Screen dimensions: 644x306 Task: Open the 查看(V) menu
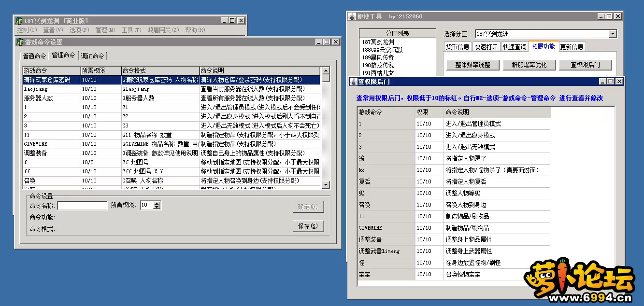53,30
